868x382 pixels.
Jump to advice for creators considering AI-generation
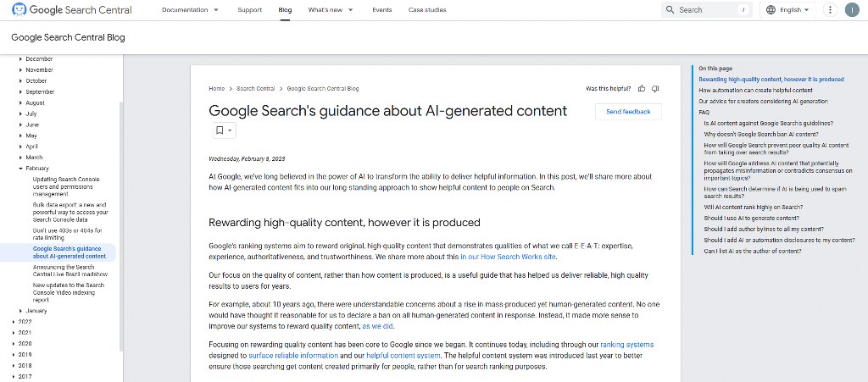coord(764,101)
